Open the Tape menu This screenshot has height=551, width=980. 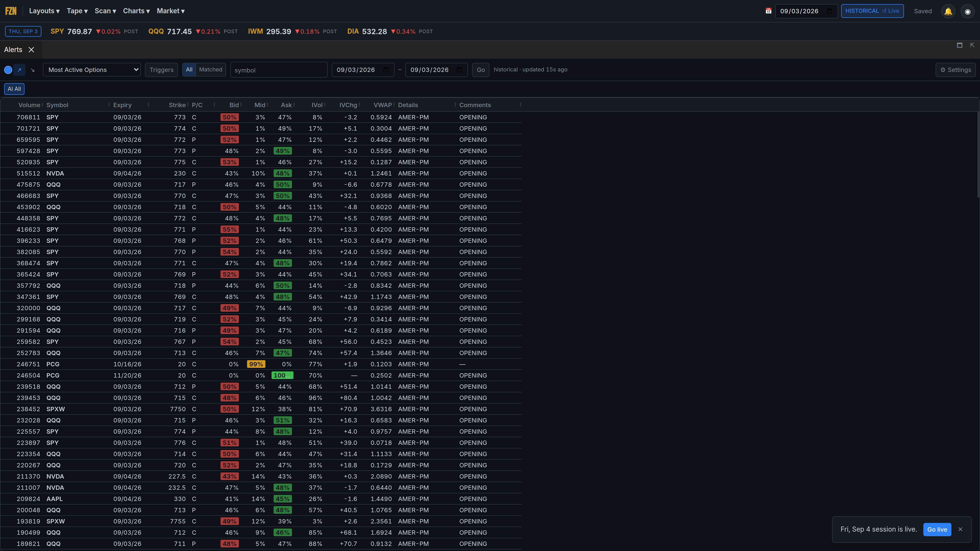[x=77, y=11]
